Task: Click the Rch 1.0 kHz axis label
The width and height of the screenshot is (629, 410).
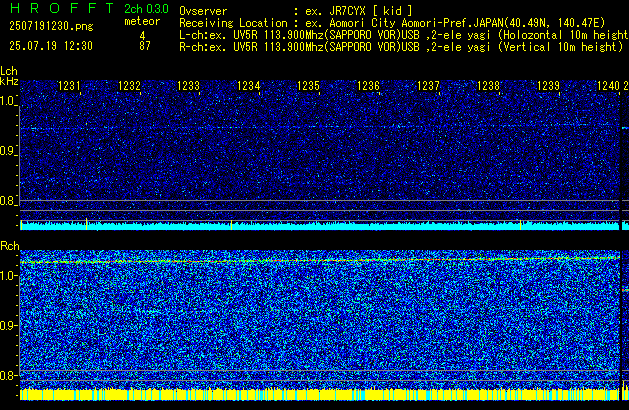Action: pyautogui.click(x=8, y=276)
